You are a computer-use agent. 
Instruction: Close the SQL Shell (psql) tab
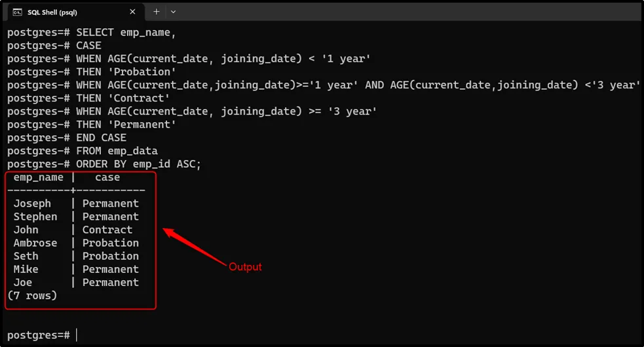coord(132,12)
